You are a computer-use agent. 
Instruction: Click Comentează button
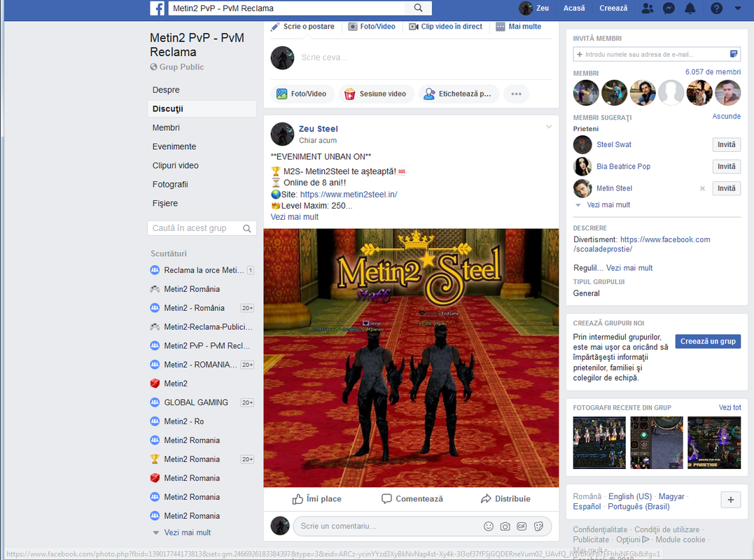pyautogui.click(x=412, y=499)
